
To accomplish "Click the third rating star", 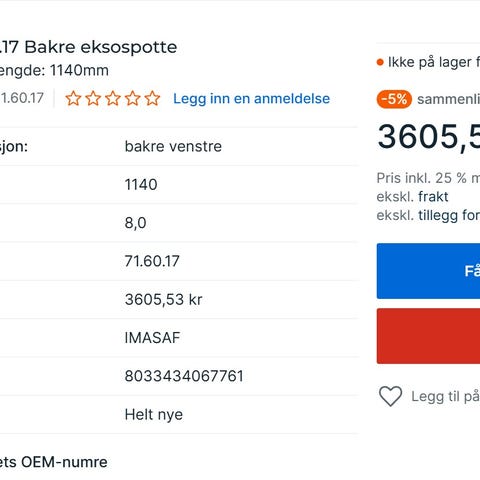I will coord(113,99).
